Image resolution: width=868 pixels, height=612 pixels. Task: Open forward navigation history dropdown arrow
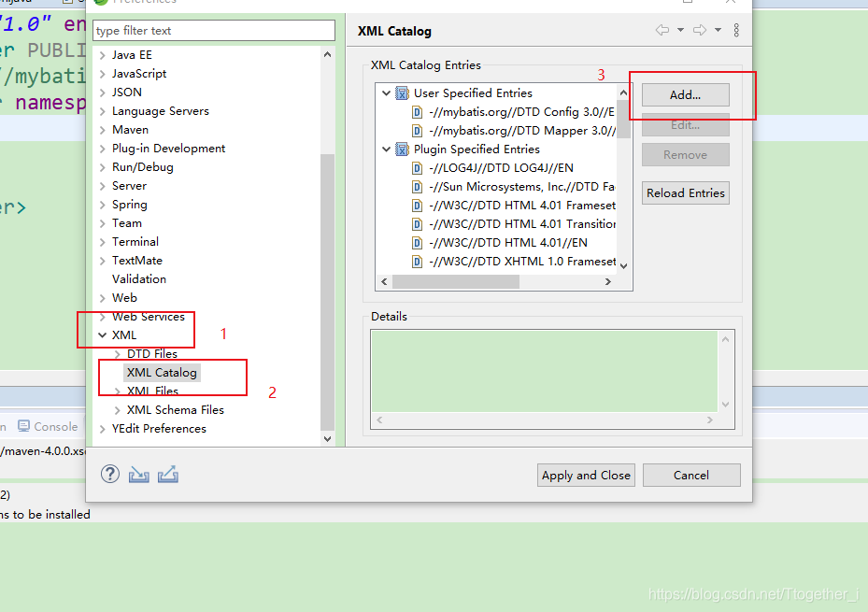(x=718, y=30)
